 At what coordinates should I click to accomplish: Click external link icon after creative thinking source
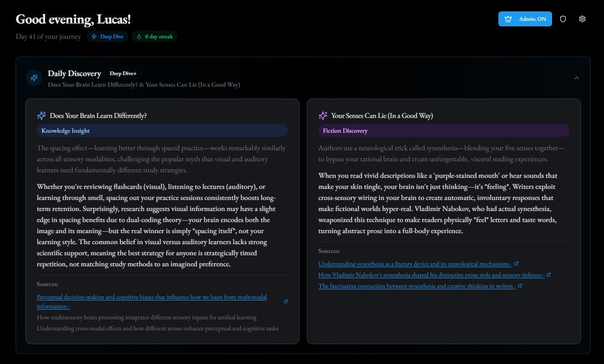pyautogui.click(x=520, y=286)
